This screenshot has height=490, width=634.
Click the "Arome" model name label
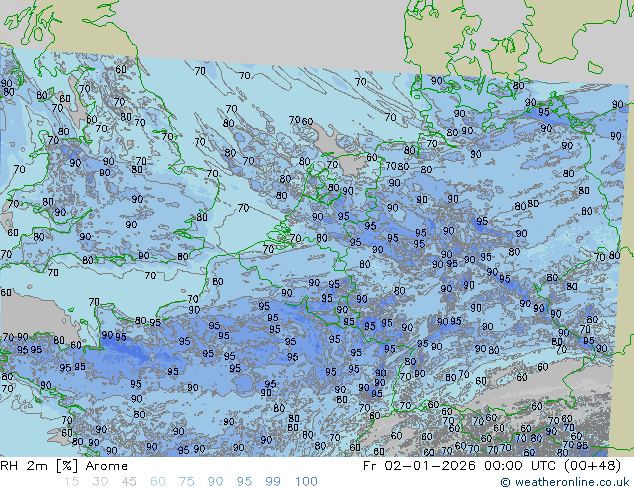point(107,466)
